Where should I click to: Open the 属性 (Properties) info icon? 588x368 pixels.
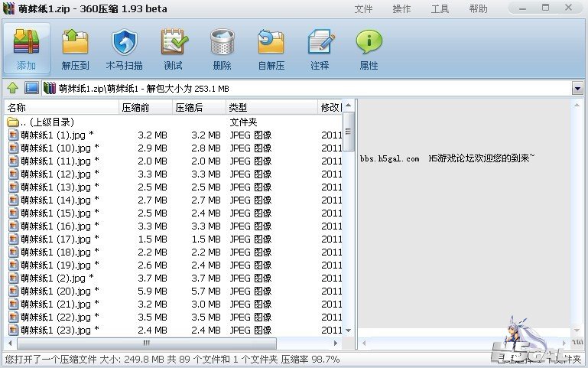[x=369, y=49]
